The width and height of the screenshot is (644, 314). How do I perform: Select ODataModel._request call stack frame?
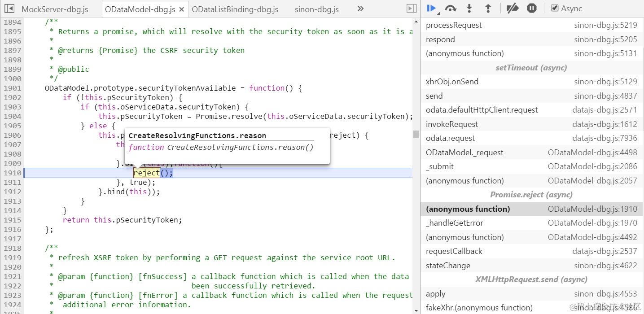coord(532,153)
